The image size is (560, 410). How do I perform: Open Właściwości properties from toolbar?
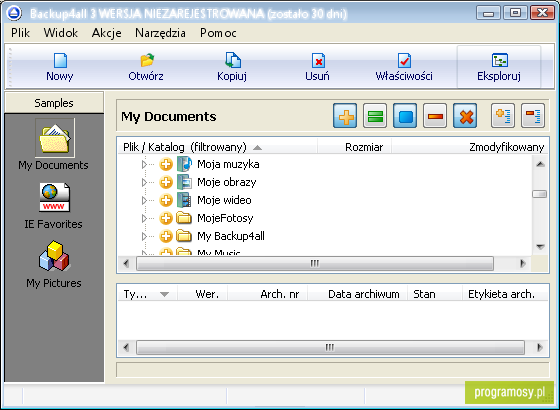click(x=404, y=67)
